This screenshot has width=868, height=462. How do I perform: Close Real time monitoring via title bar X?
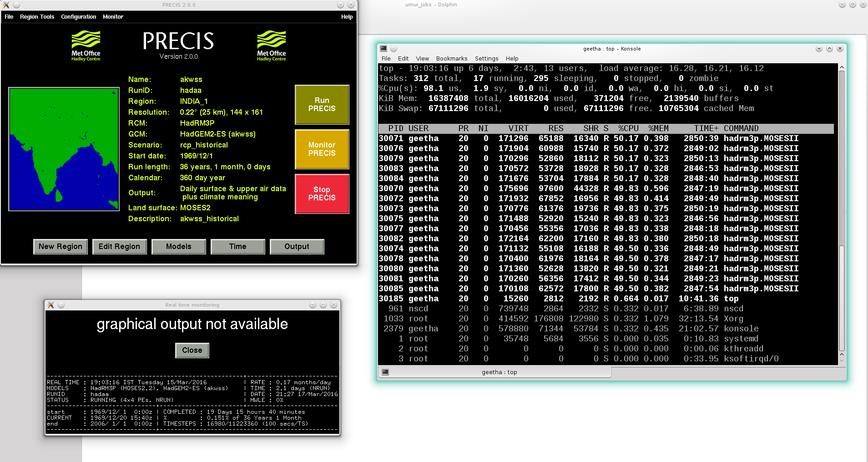(x=333, y=305)
